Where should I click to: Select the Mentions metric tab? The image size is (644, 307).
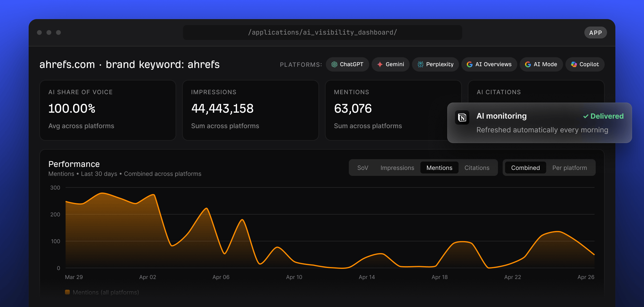click(x=439, y=168)
